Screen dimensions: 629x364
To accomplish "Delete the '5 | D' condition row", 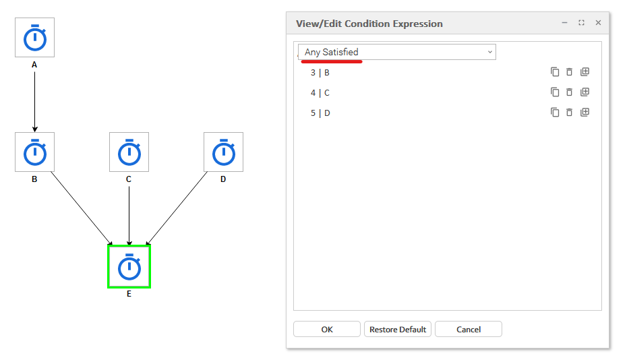I will [x=569, y=113].
